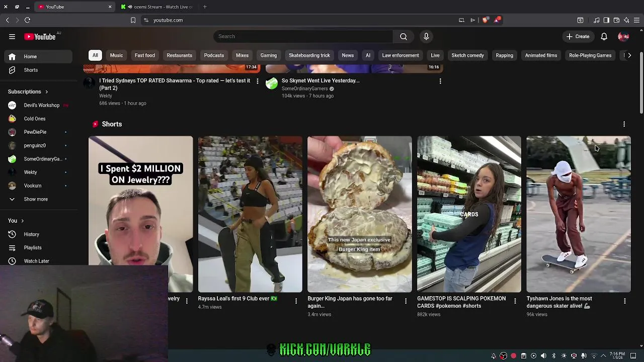644x362 pixels.
Task: Show more filter chips with right arrow
Action: pos(629,55)
